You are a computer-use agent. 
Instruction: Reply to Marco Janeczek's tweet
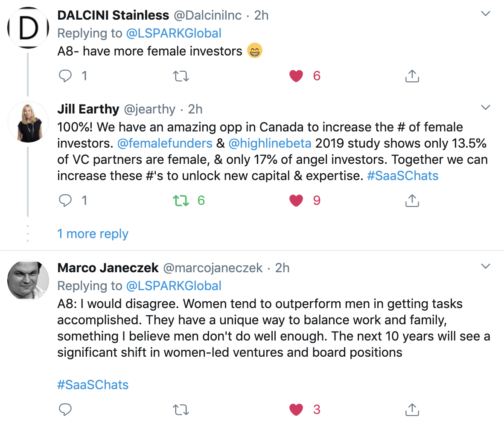tap(65, 409)
